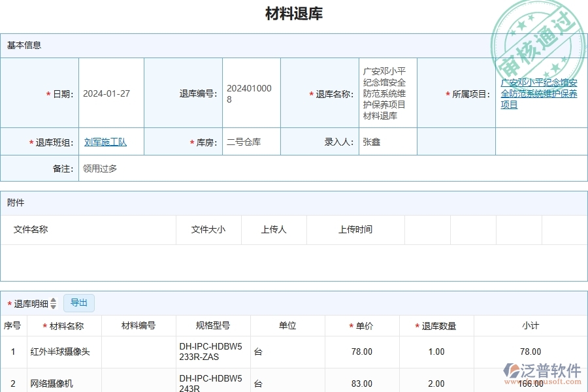Click the 材料退库 page title

[x=294, y=13]
